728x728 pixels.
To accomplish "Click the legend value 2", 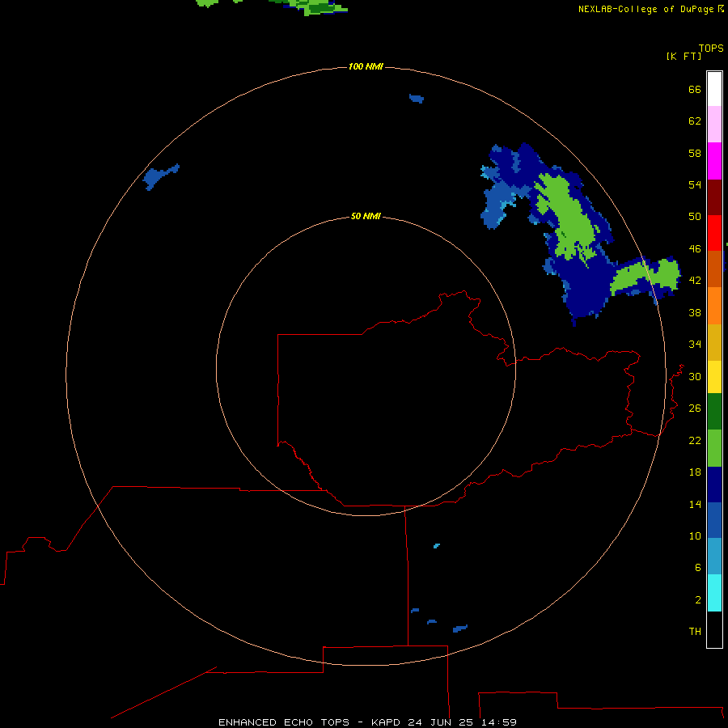I will pyautogui.click(x=698, y=600).
